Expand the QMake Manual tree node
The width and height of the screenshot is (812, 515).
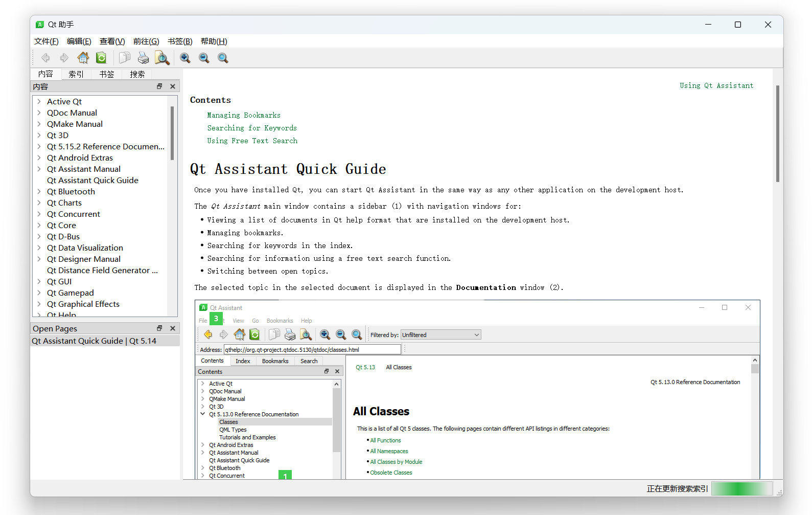[39, 124]
